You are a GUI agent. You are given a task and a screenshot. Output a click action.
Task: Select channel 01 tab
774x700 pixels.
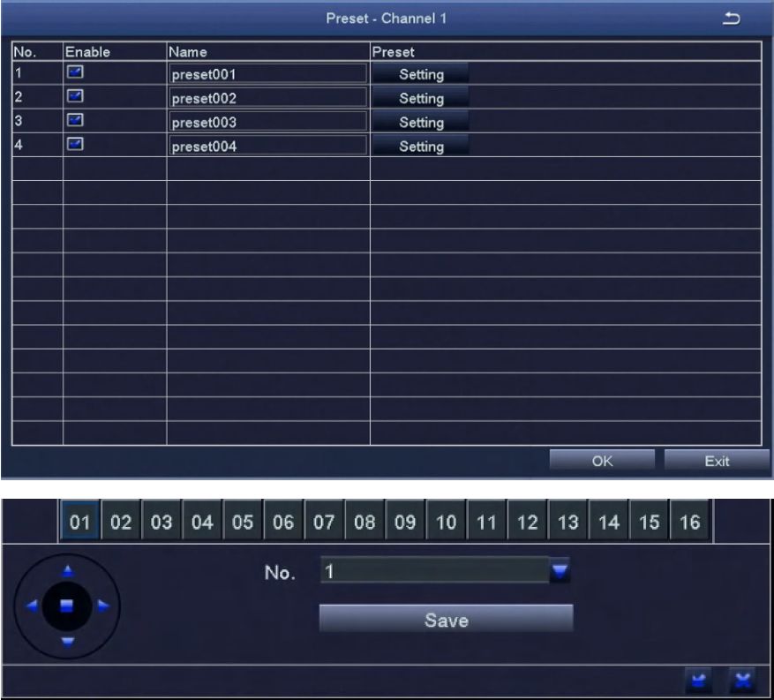pyautogui.click(x=80, y=523)
